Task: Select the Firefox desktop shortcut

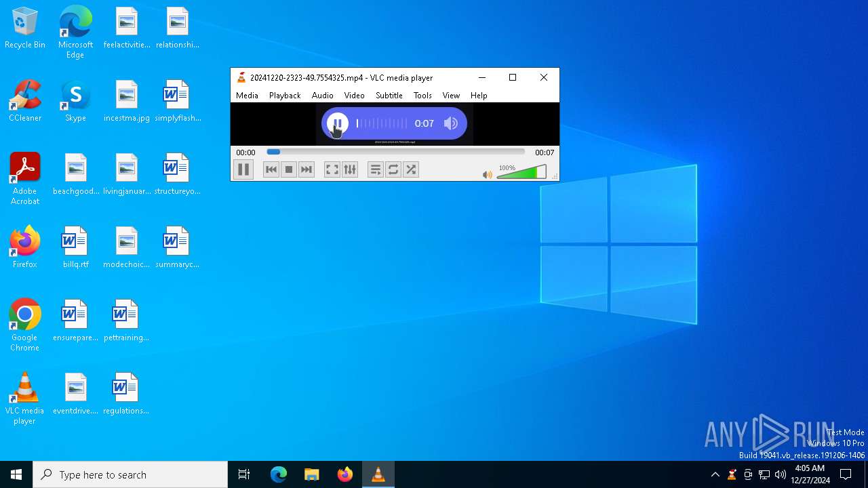Action: point(25,247)
